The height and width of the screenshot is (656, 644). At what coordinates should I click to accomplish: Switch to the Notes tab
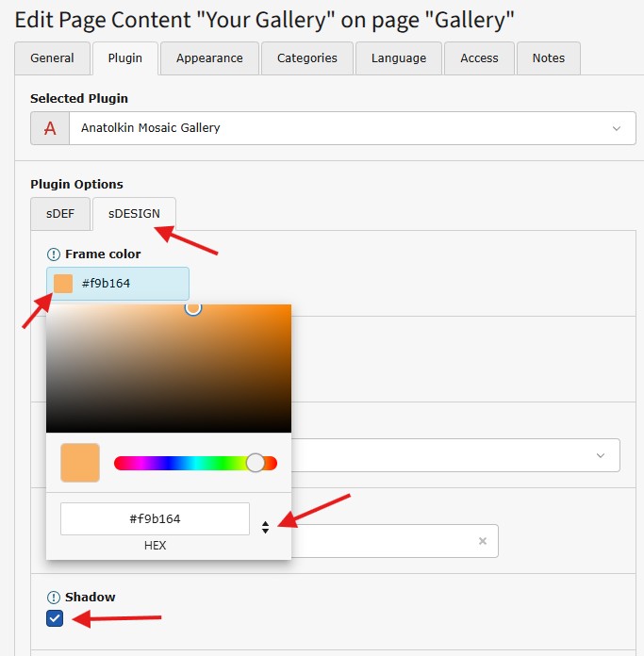pyautogui.click(x=548, y=58)
